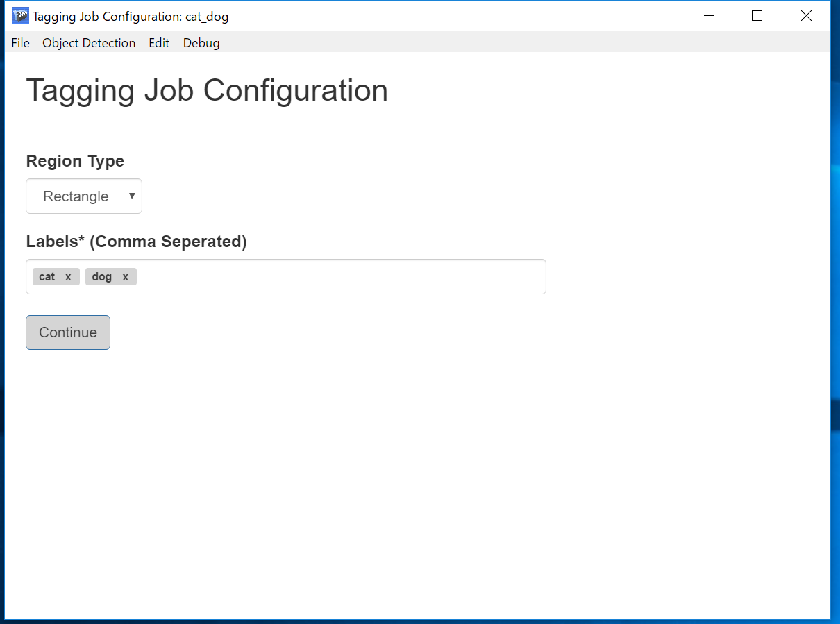Open the Debug menu
This screenshot has width=840, height=624.
click(201, 43)
